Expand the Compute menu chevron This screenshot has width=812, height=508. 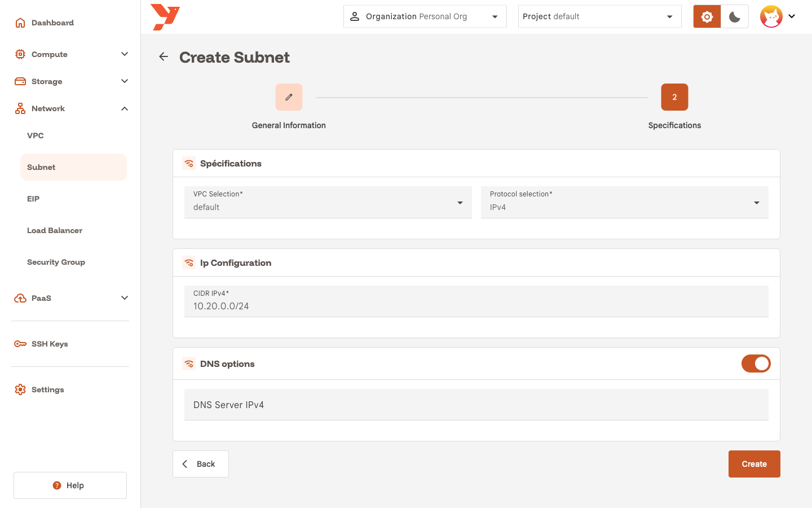pos(125,54)
